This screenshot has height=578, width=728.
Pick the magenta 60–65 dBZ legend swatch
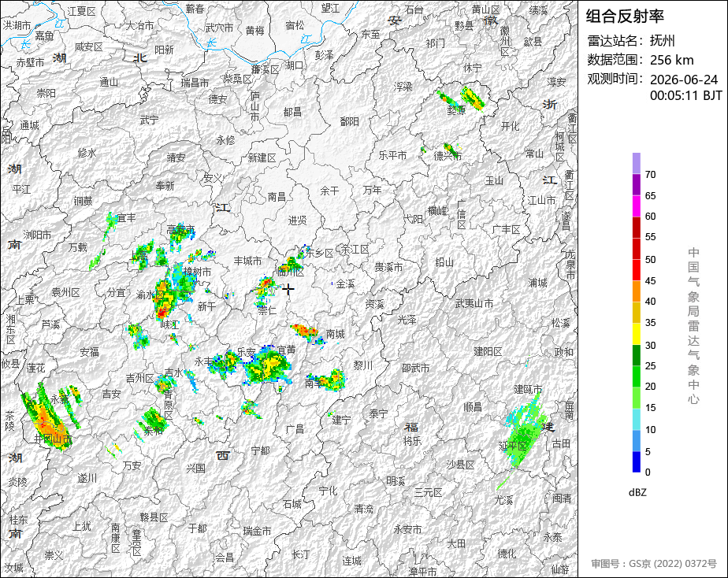(x=637, y=206)
